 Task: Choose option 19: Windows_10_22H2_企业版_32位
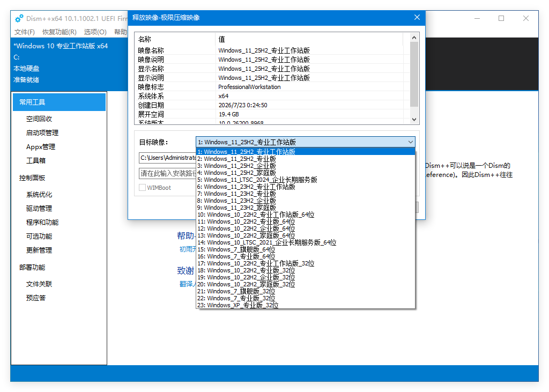click(306, 277)
